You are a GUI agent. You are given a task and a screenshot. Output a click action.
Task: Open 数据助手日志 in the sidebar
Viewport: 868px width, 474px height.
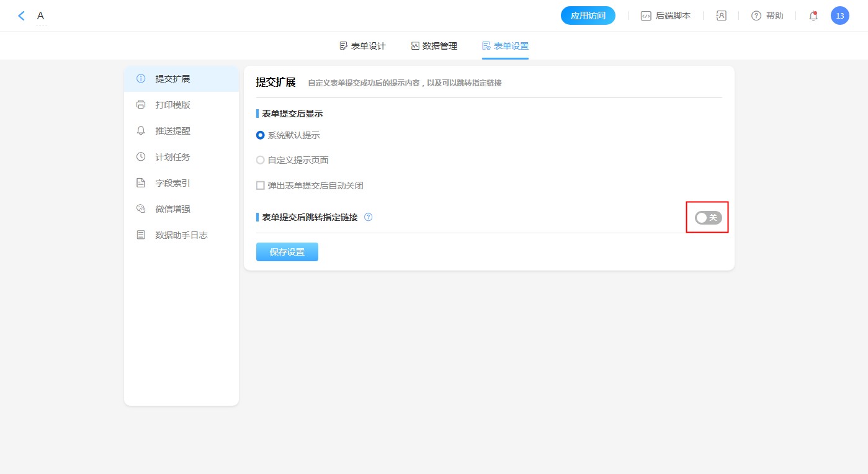pyautogui.click(x=181, y=235)
